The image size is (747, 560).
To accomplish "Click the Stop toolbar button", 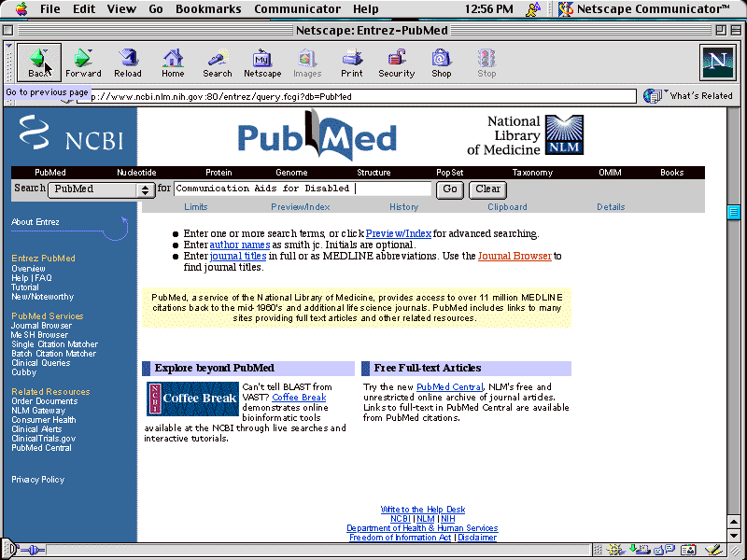I will tap(486, 63).
